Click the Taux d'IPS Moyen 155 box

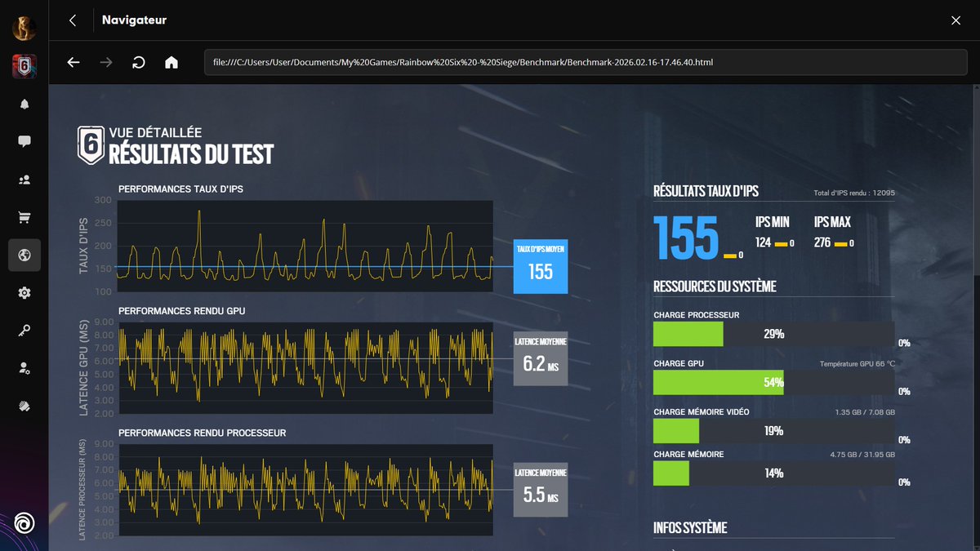[x=541, y=265]
